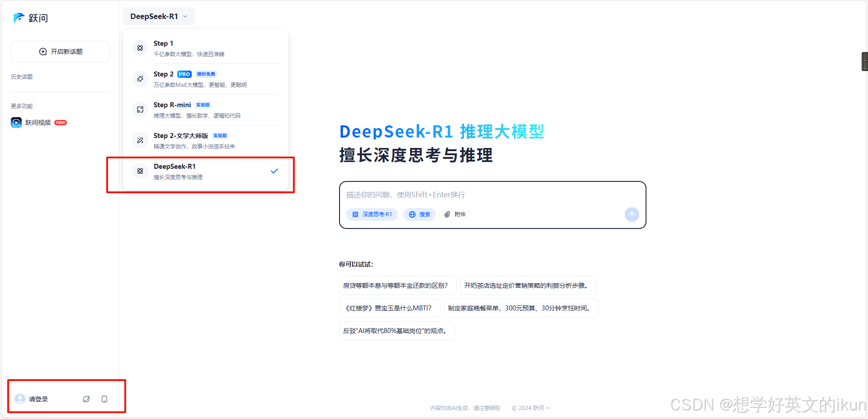Viewport: 868px width, 419px height.
Task: Try prompt 房贷等额本息与等额本金还款的区别?
Action: click(x=397, y=286)
